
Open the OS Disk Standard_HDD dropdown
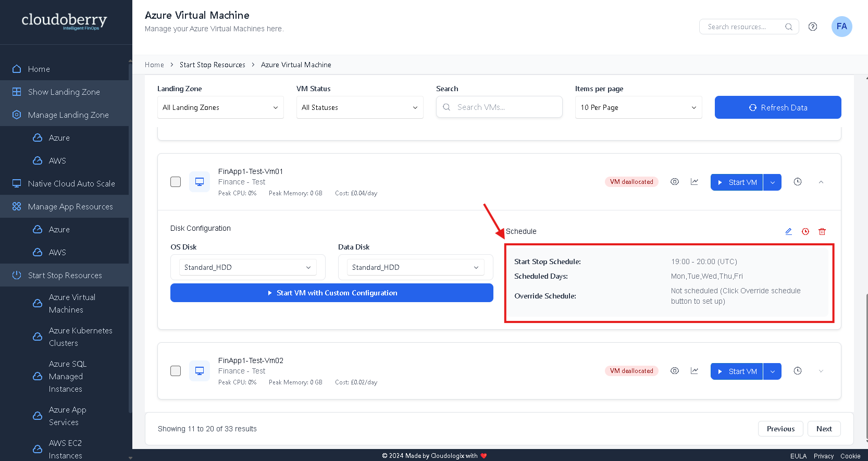[x=247, y=267]
